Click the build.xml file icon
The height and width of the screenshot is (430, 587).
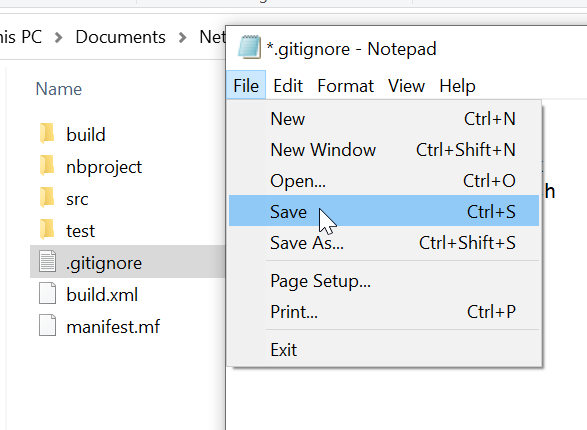coord(47,293)
